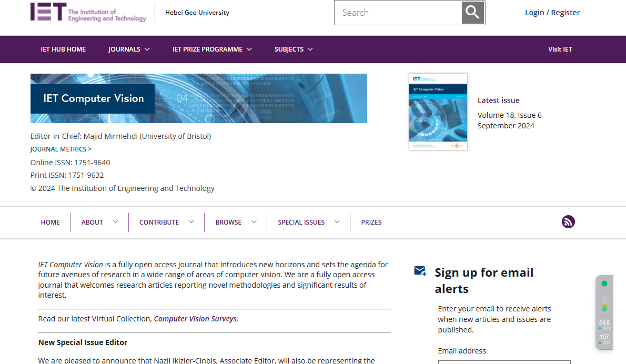This screenshot has width=626, height=364.
Task: Open the JOURNALS menu
Action: coord(124,49)
